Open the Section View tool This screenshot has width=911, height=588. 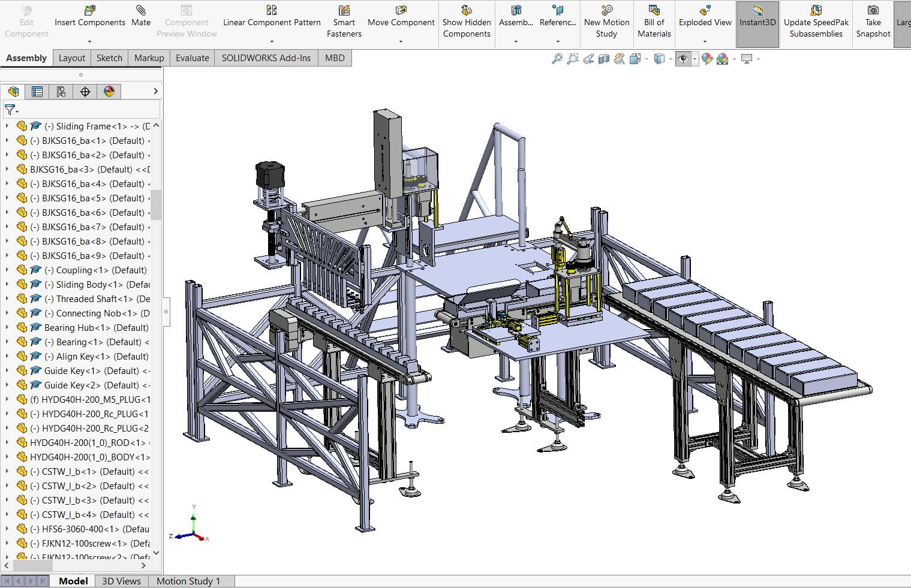coord(604,59)
